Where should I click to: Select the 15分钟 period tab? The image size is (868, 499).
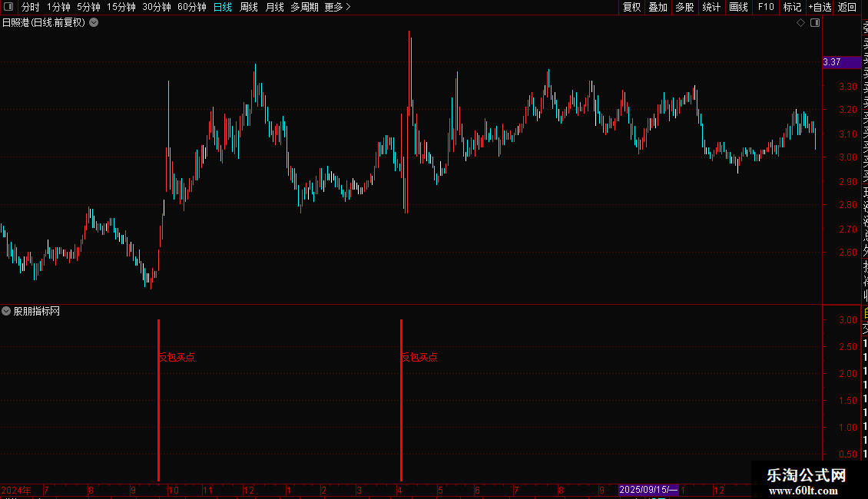[x=121, y=7]
